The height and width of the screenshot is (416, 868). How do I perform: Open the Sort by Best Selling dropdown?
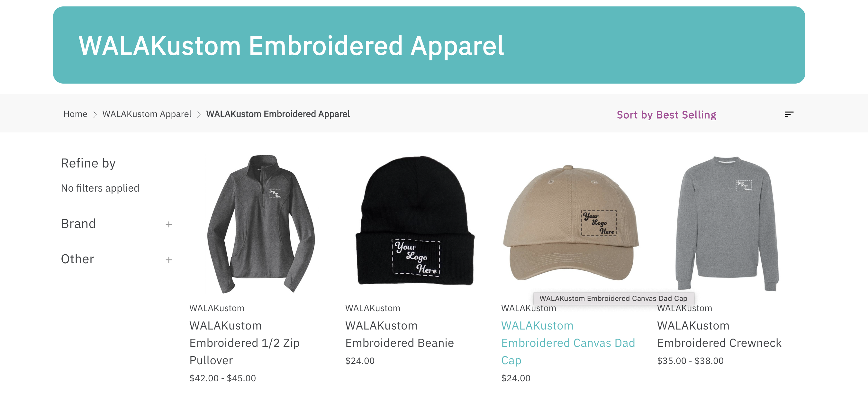[666, 115]
